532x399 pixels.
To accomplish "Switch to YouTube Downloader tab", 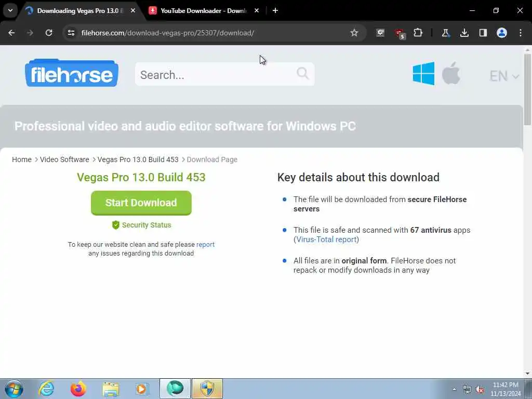I will 203,11.
